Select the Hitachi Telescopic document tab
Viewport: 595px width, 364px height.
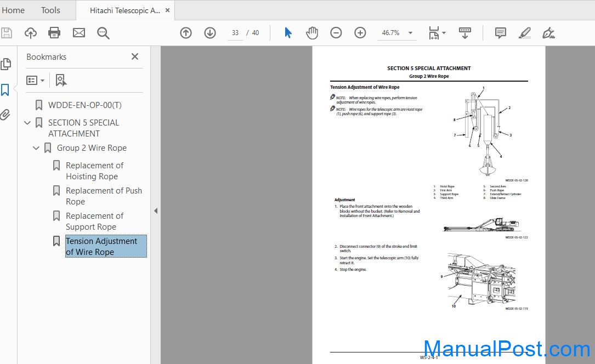click(x=125, y=10)
